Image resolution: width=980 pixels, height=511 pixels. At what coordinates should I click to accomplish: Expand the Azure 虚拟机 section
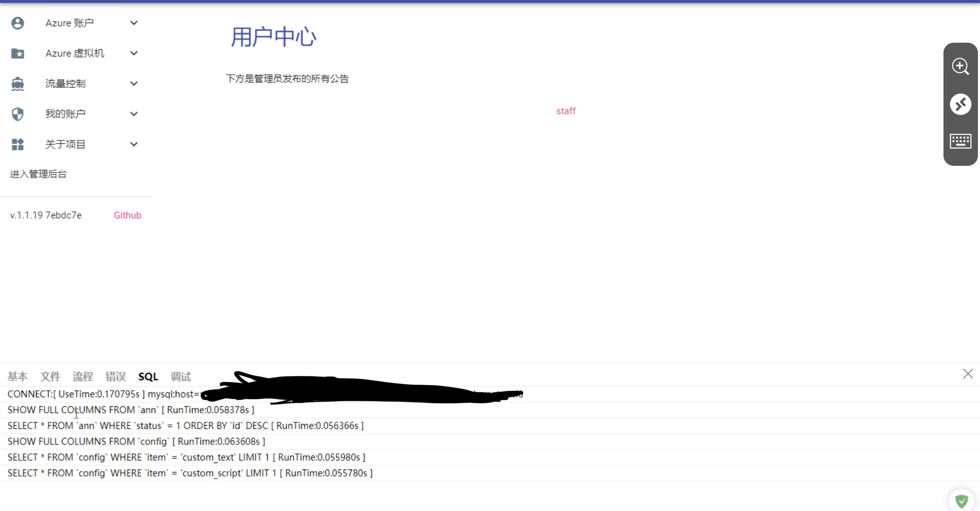coord(133,53)
